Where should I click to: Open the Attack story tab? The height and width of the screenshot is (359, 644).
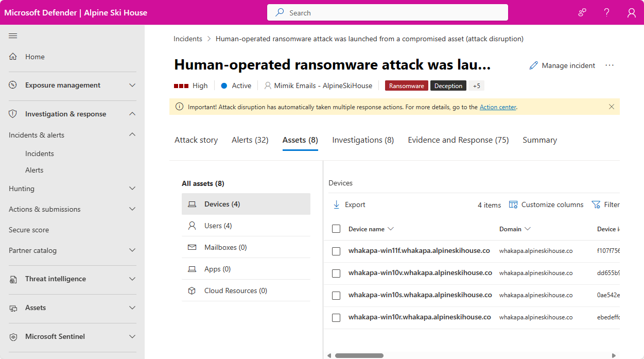click(196, 140)
